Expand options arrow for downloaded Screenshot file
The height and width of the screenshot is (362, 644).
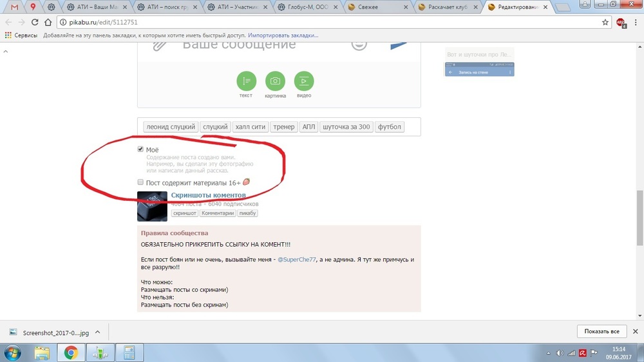pos(98,332)
